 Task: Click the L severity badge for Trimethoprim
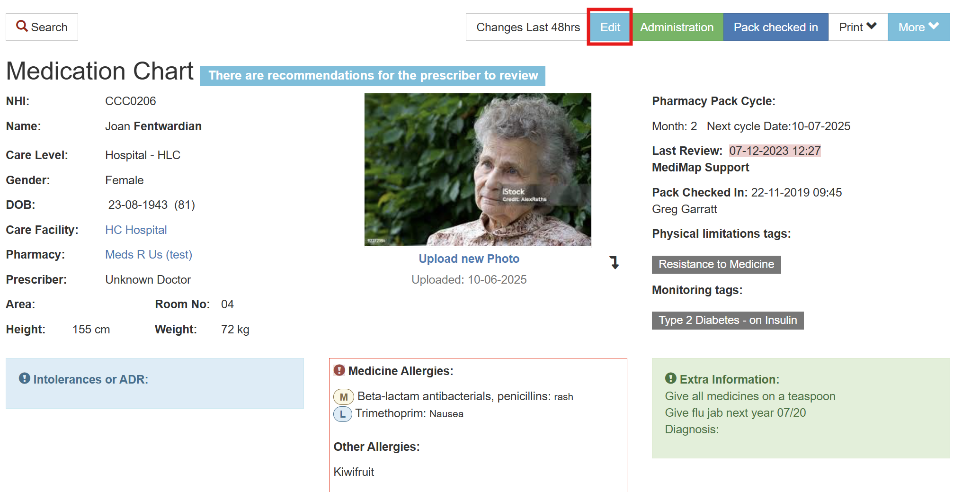click(x=342, y=414)
